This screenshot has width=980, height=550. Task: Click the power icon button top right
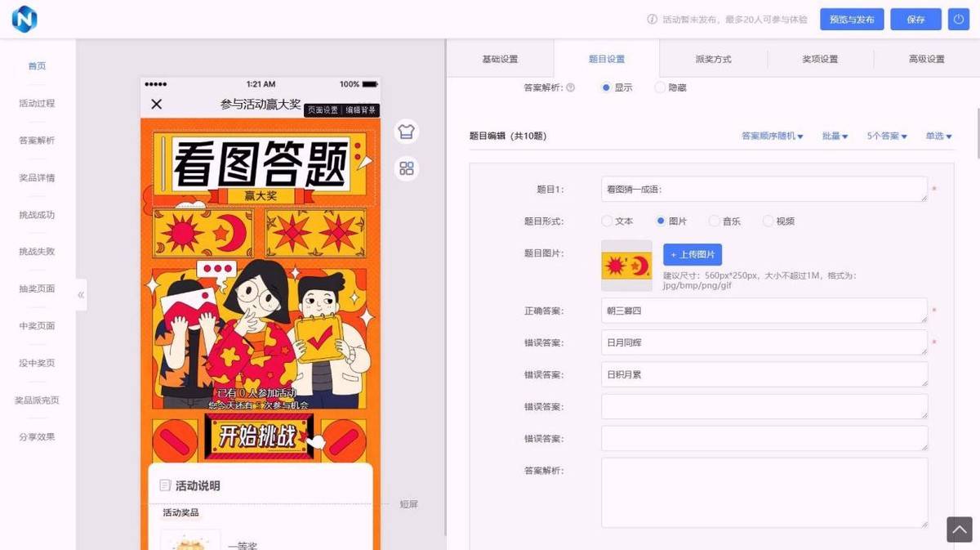coord(958,20)
